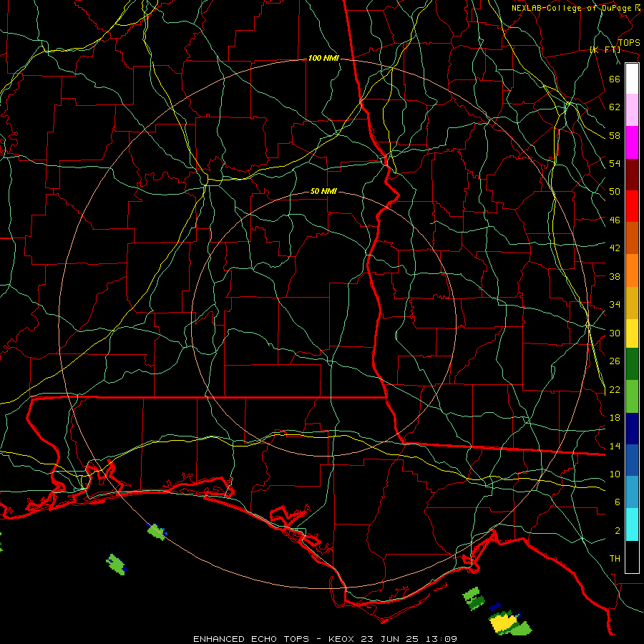Viewport: 644px width, 644px height.
Task: Click the dark green echo cell off the southeast coast
Action: pyautogui.click(x=477, y=602)
